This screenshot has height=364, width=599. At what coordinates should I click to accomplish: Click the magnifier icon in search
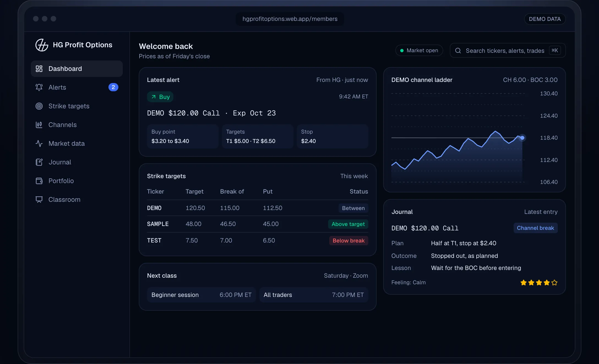(458, 51)
